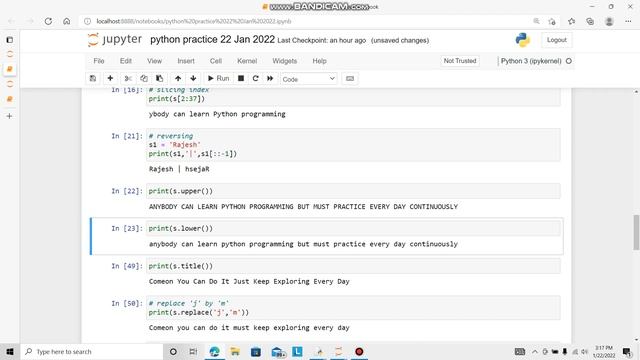Open File Explorer from taskbar
The height and width of the screenshot is (360, 640).
pyautogui.click(x=235, y=351)
